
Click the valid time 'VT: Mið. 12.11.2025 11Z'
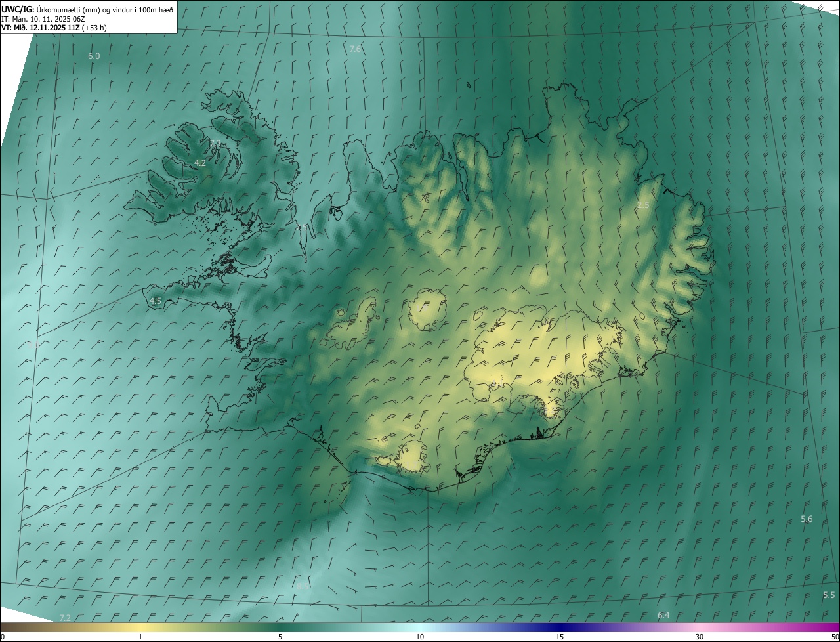coord(41,28)
